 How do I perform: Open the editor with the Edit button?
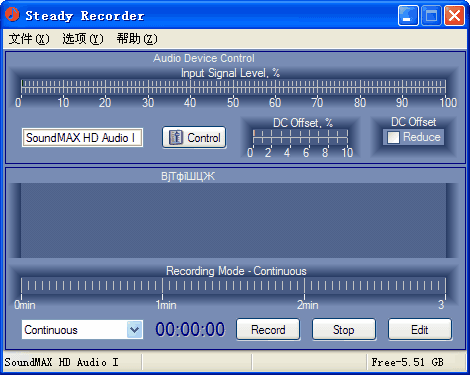[420, 330]
